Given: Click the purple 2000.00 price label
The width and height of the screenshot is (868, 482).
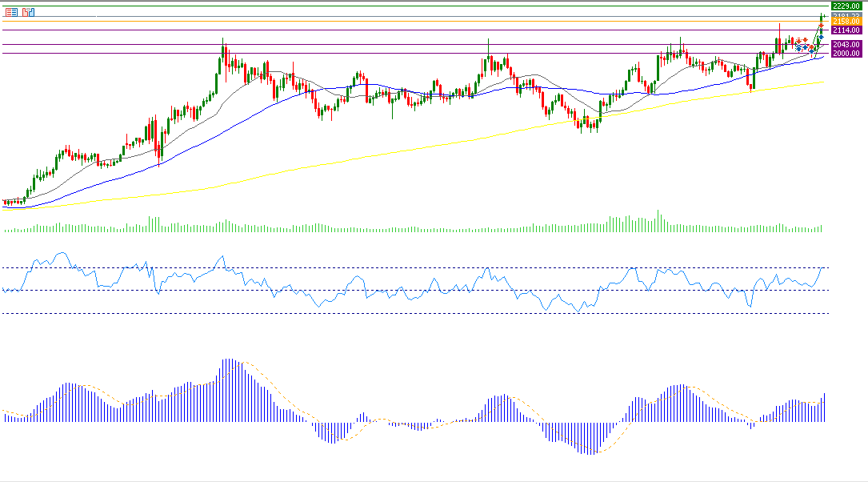Looking at the screenshot, I should [x=846, y=53].
